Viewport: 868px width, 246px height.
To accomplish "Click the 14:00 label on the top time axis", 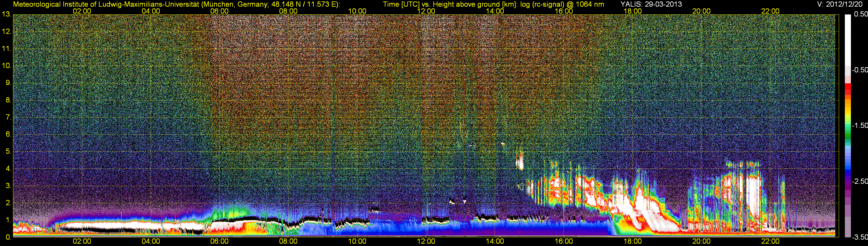I will [x=495, y=11].
